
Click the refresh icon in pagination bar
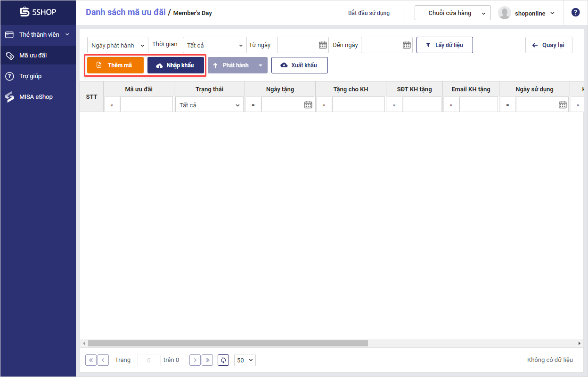click(223, 360)
